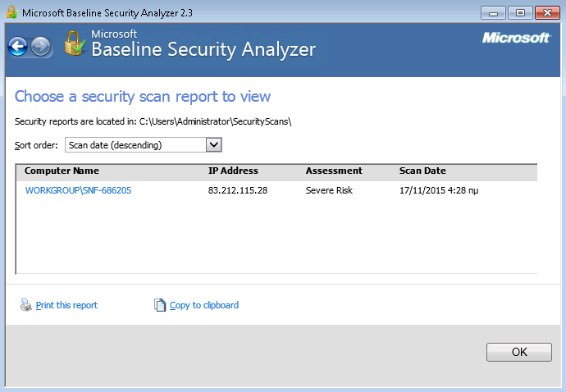The image size is (566, 392).
Task: Click the Print this report link
Action: (66, 305)
